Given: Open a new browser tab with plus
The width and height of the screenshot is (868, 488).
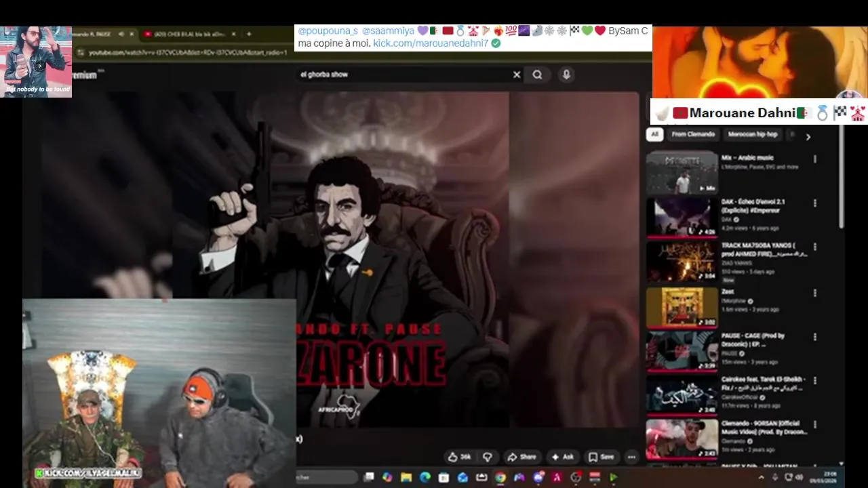Looking at the screenshot, I should coord(249,34).
